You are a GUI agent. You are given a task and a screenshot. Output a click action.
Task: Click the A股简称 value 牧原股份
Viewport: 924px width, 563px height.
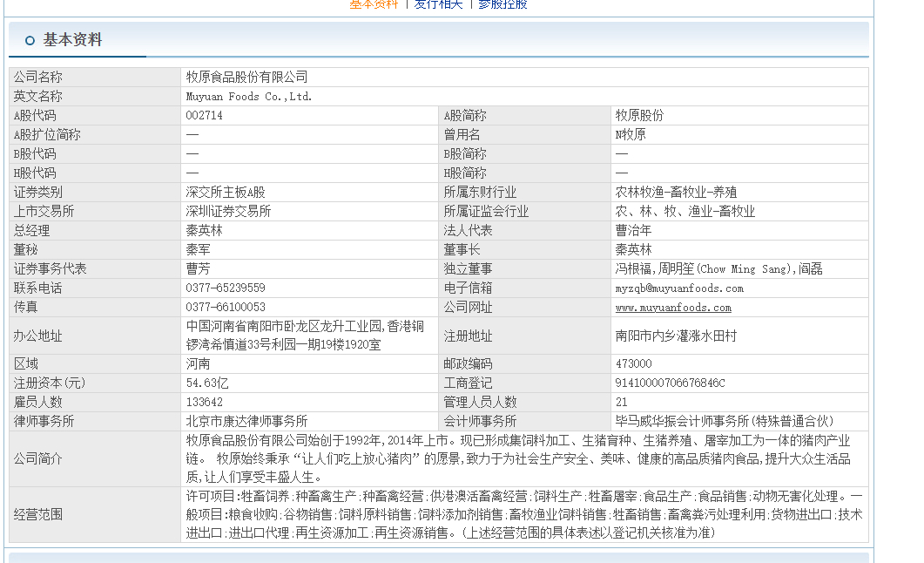pos(639,116)
